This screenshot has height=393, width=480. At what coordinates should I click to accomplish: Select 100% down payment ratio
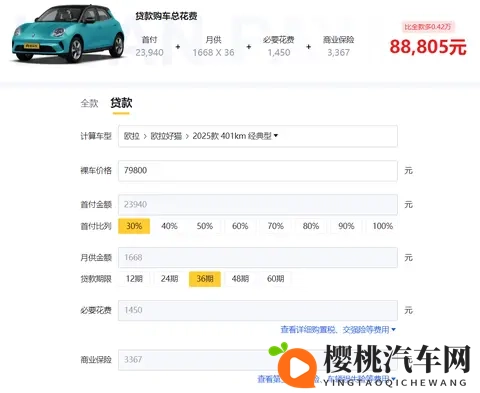point(382,226)
